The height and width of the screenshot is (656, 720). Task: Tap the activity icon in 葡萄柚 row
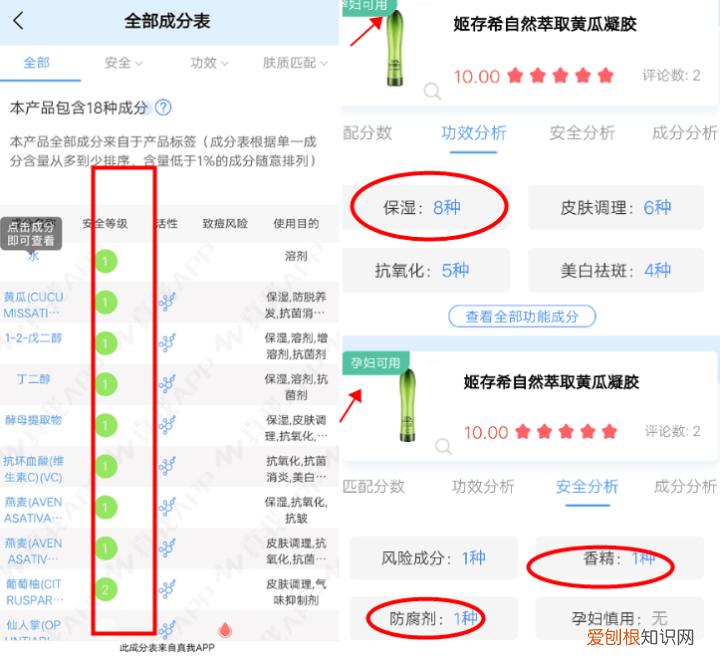pyautogui.click(x=167, y=589)
